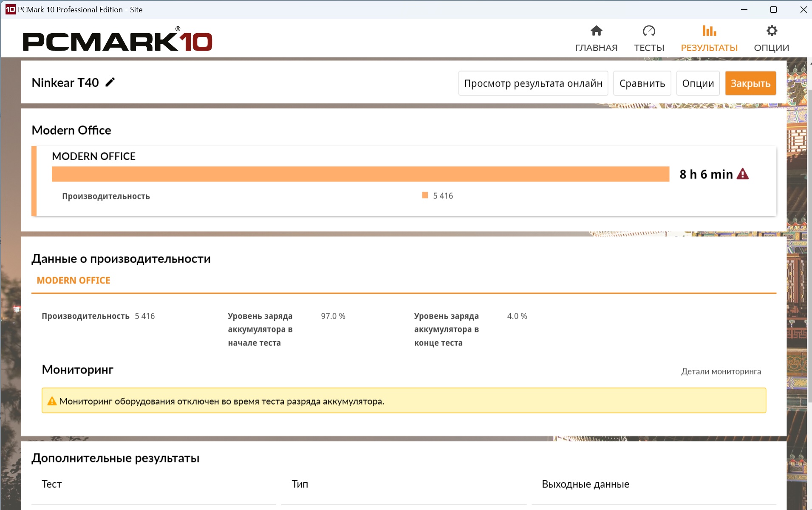
Task: Click the orange Modern Office battery bar
Action: tap(360, 174)
